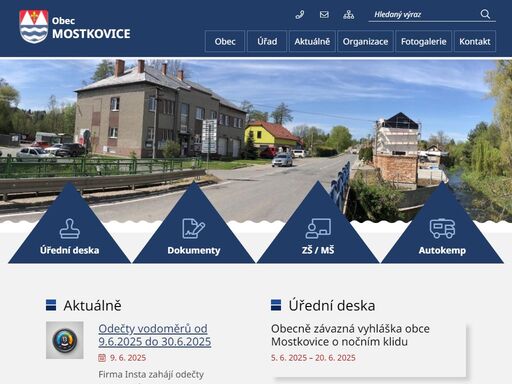512x384 pixels.
Task: Open the Odečty vodoměrů news link
Action: pos(155,335)
